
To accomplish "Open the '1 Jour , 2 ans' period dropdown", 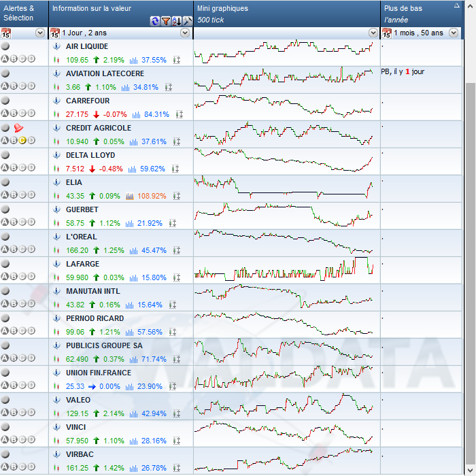I will point(185,33).
